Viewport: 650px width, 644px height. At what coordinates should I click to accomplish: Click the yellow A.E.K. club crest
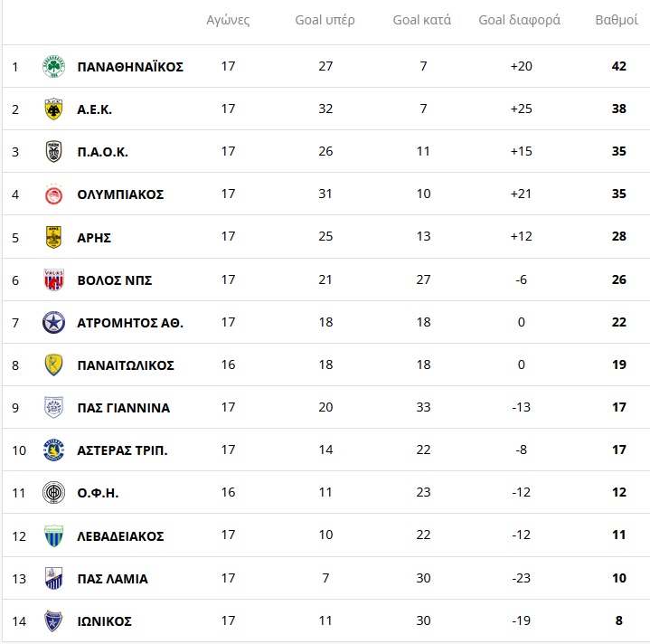[x=54, y=109]
